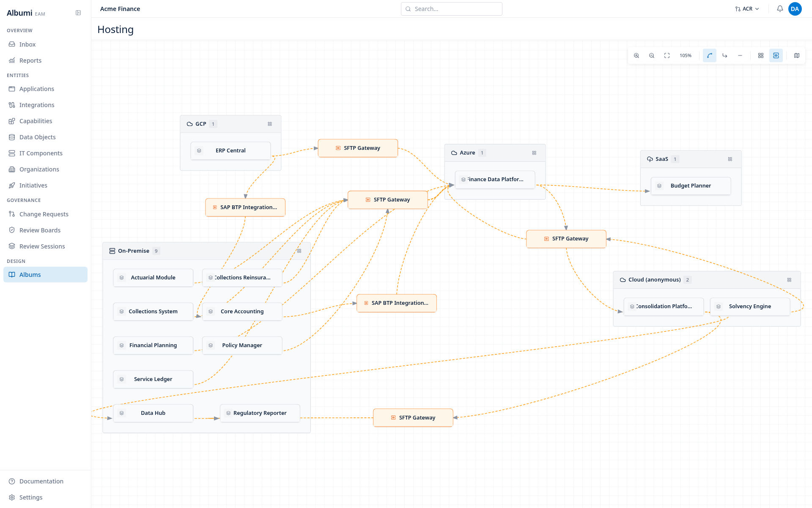Click the zoom out magnifier icon
This screenshot has width=812, height=508.
point(652,55)
